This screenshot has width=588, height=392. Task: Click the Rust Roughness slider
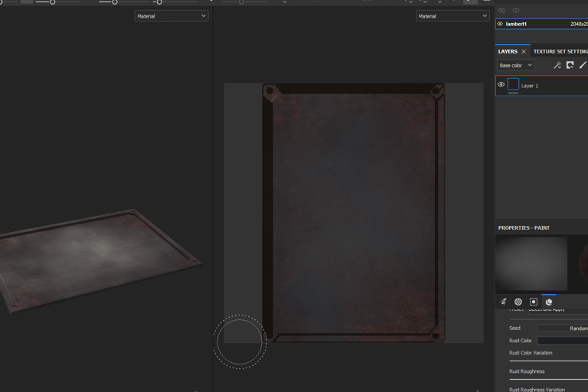point(549,379)
